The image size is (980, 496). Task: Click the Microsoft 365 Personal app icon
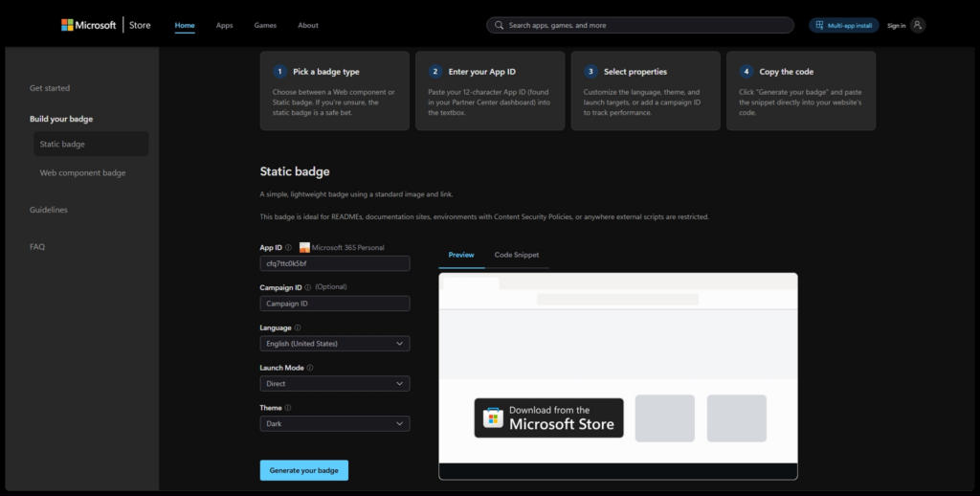pyautogui.click(x=304, y=248)
